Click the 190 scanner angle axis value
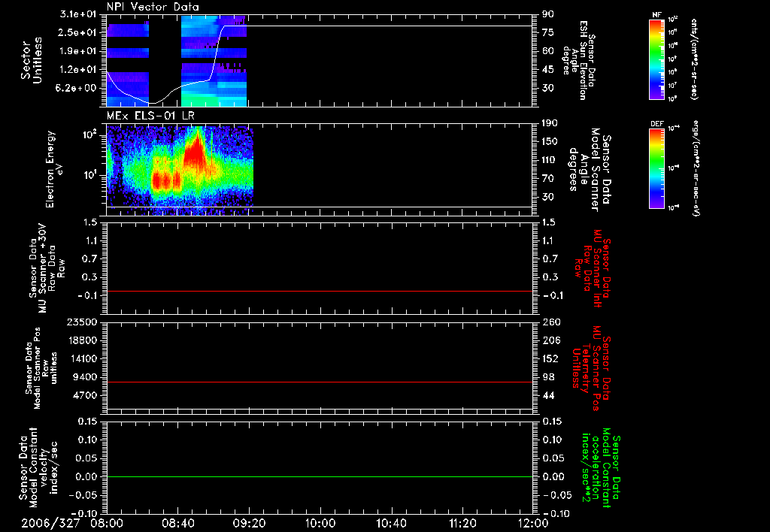 point(550,122)
